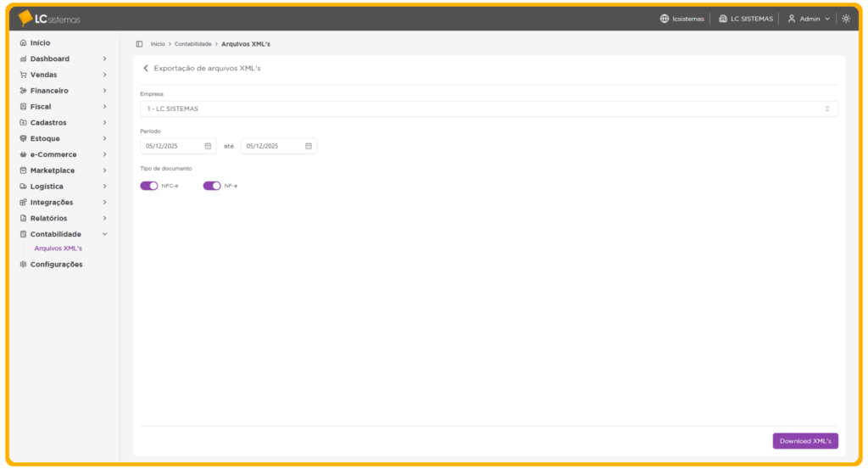Click the sidebar collapse panel icon
Screen dimensions: 868x469
pyautogui.click(x=139, y=43)
